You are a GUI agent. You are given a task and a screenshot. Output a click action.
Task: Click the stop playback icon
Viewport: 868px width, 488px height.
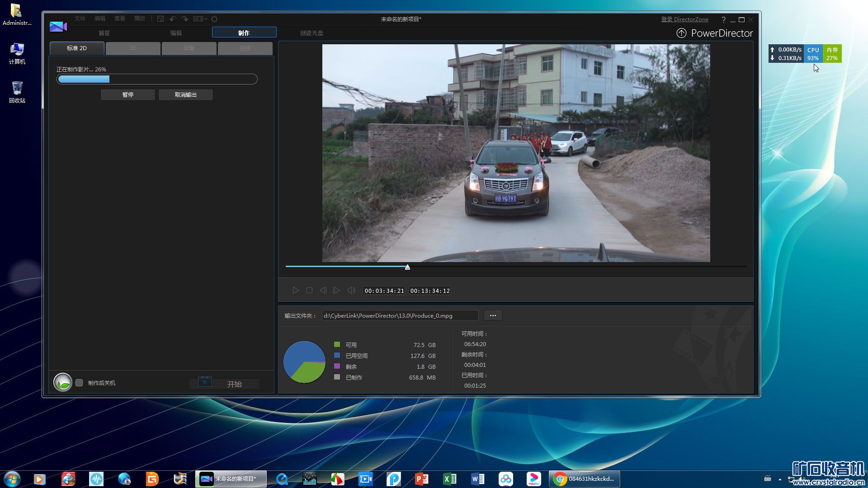tap(309, 291)
